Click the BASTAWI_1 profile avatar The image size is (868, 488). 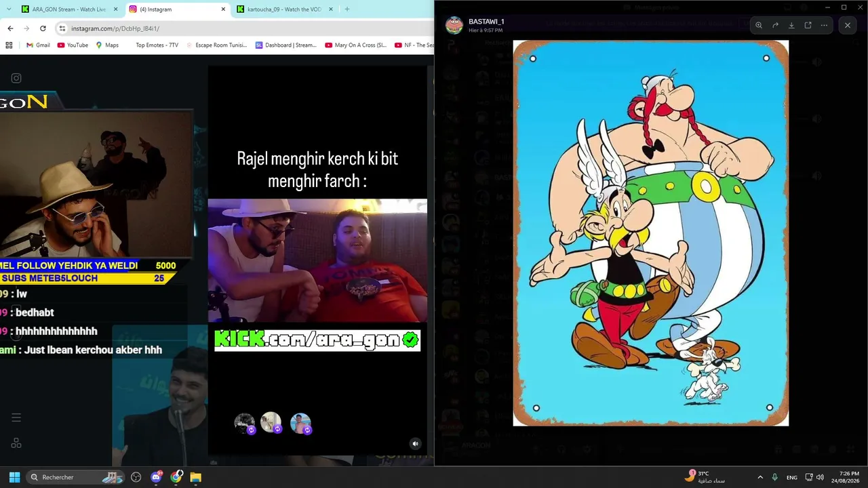click(x=454, y=25)
